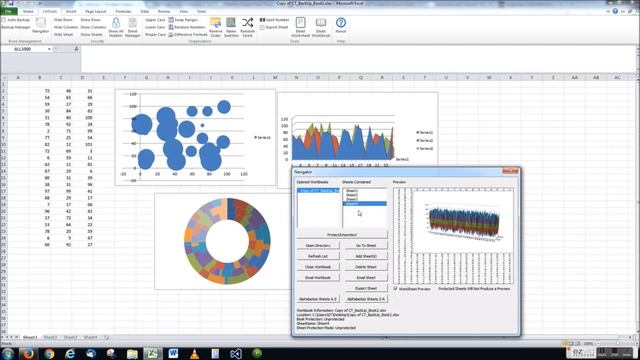
Task: Click the Go To Sheet button
Action: tap(366, 245)
